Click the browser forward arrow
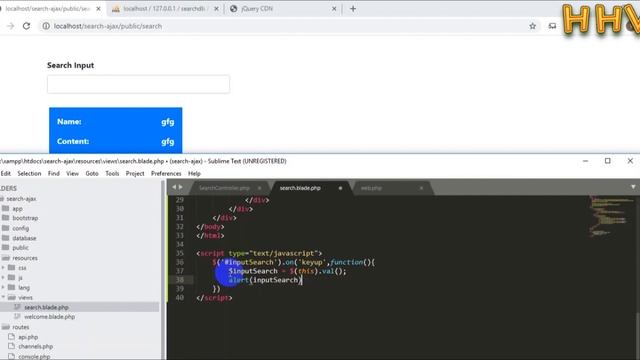The height and width of the screenshot is (360, 640). point(10,26)
